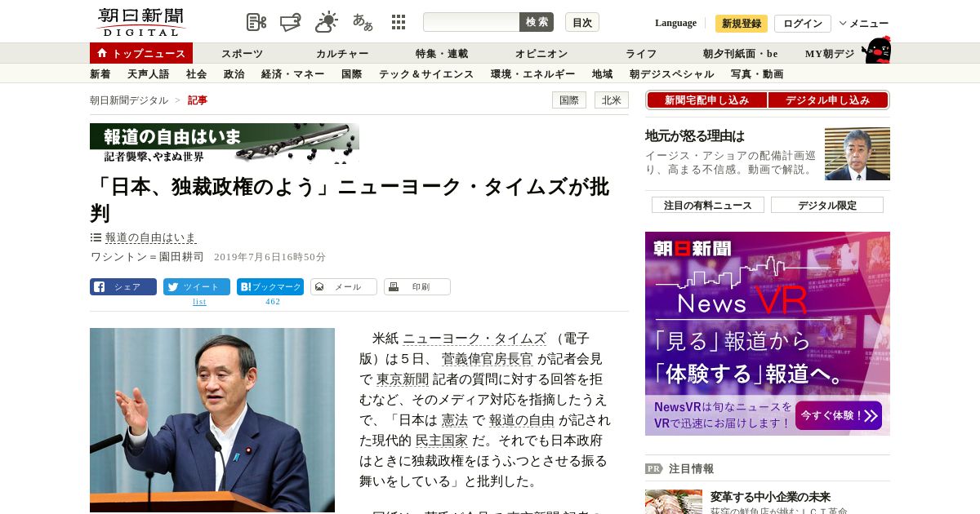Screen dimensions: 980x514
Task: Select the スポーツ tab
Action: 243,54
